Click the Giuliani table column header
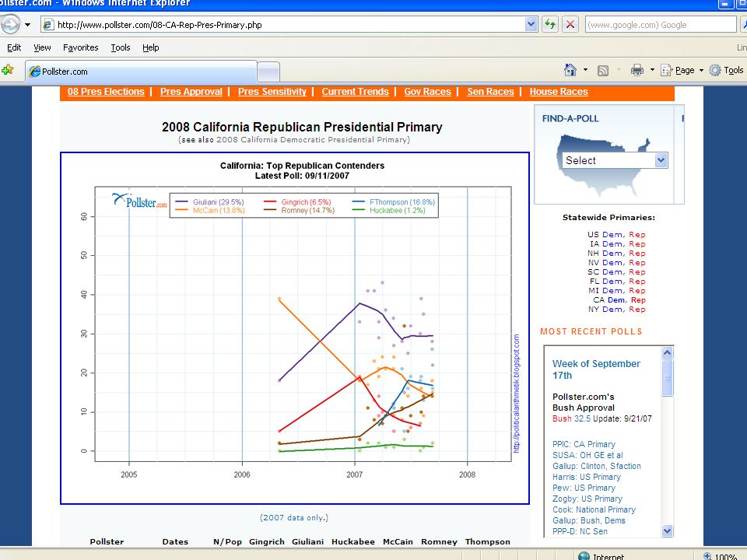747x560 pixels. point(307,542)
